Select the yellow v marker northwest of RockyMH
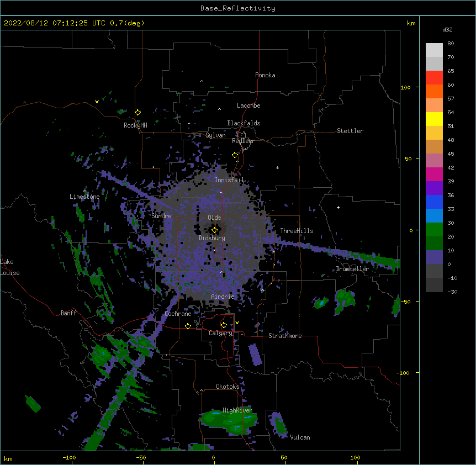 97,102
